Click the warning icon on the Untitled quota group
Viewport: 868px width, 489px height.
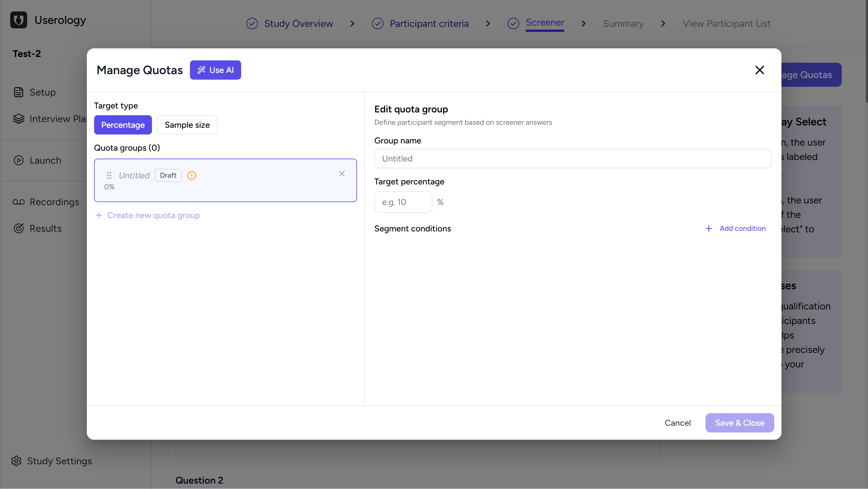tap(191, 175)
